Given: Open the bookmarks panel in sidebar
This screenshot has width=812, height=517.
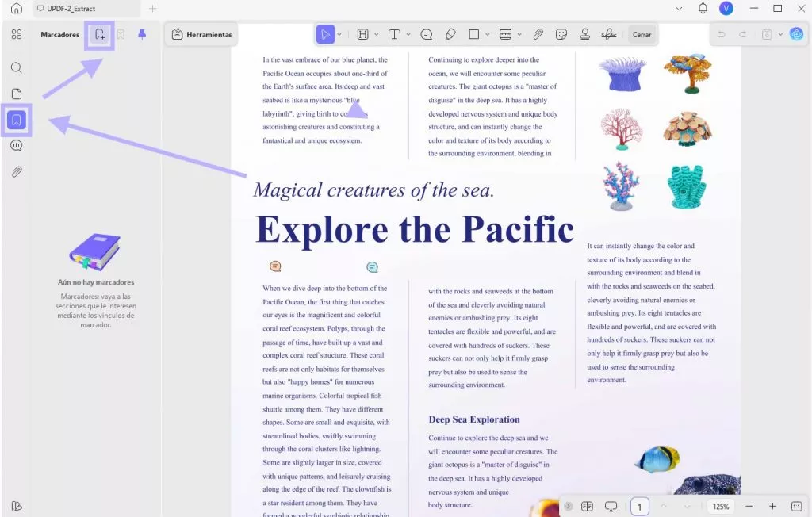Looking at the screenshot, I should tap(17, 120).
